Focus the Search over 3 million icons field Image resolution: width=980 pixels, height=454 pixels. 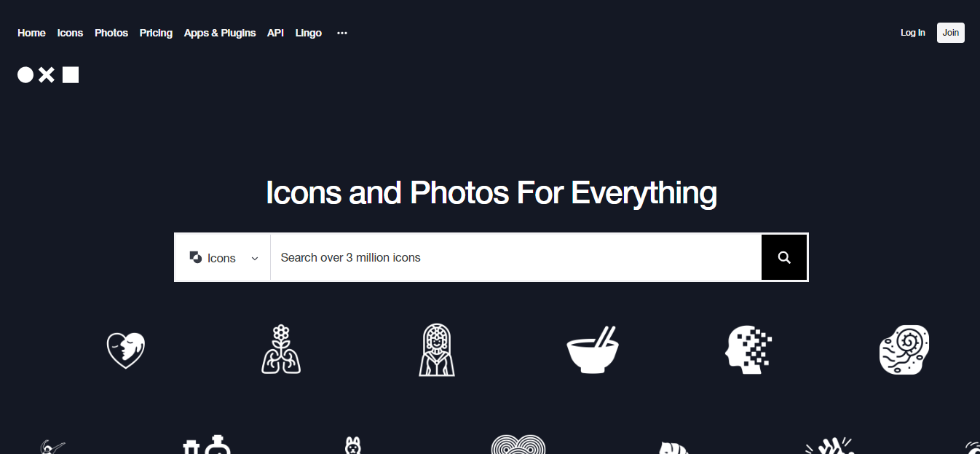tap(516, 257)
